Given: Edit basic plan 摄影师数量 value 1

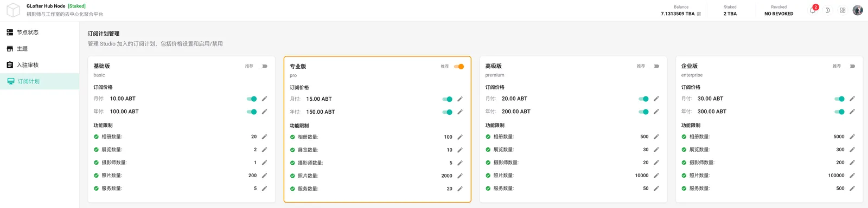Looking at the screenshot, I should pyautogui.click(x=264, y=162).
